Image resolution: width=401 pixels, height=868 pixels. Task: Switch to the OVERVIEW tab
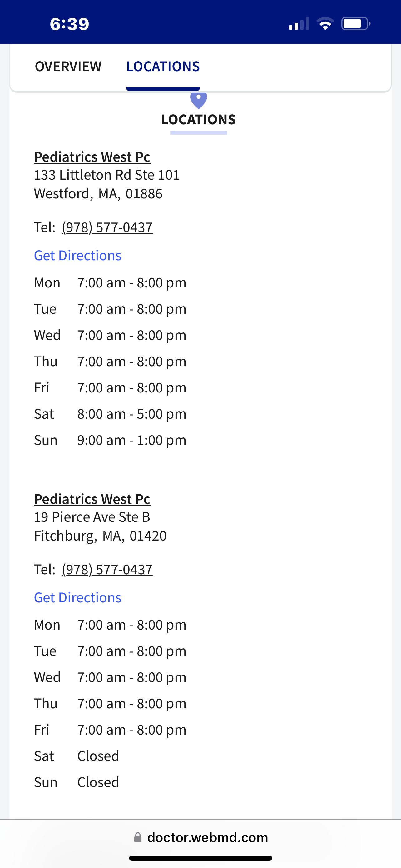68,66
